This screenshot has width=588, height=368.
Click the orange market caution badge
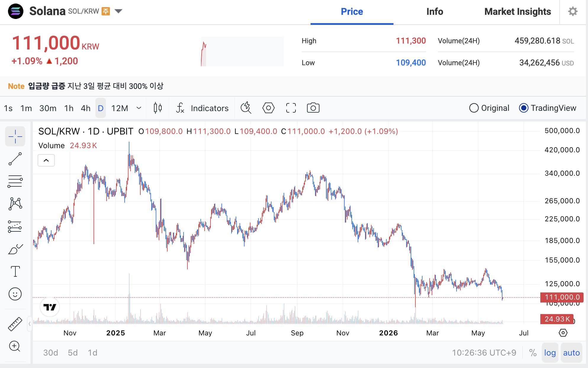pos(106,11)
